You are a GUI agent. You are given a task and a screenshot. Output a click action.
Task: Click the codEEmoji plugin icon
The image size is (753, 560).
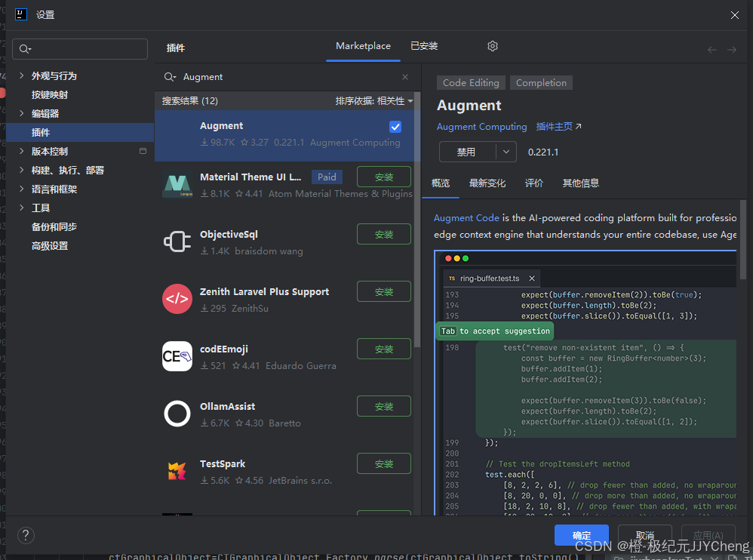pos(177,356)
